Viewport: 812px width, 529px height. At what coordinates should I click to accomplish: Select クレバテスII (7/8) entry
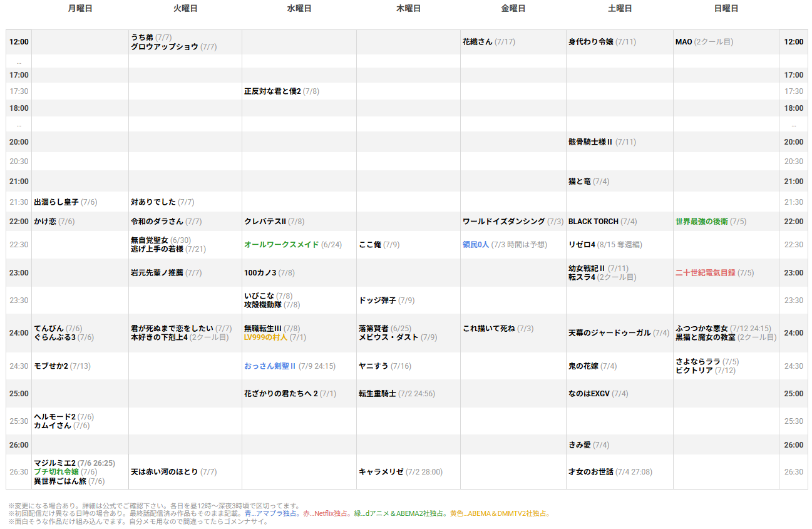(x=274, y=222)
